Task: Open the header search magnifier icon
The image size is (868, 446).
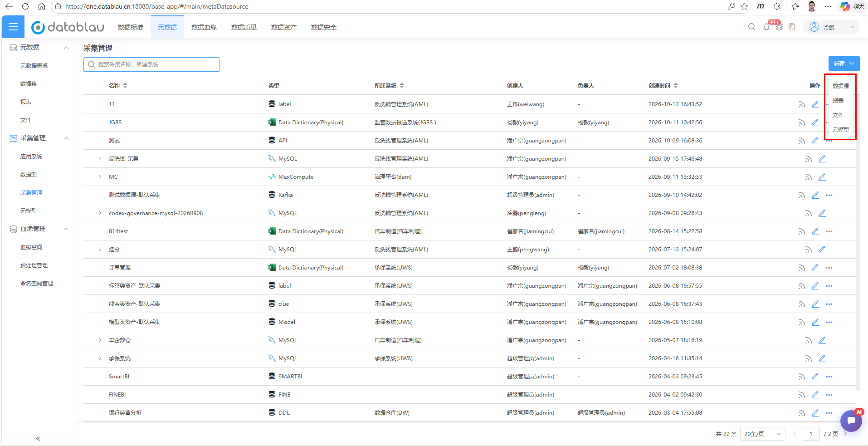Action: tap(752, 27)
